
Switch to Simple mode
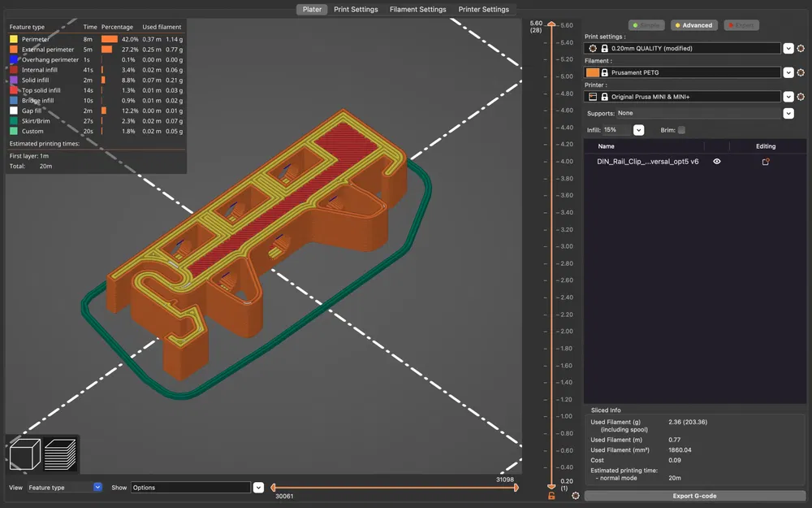pyautogui.click(x=646, y=25)
